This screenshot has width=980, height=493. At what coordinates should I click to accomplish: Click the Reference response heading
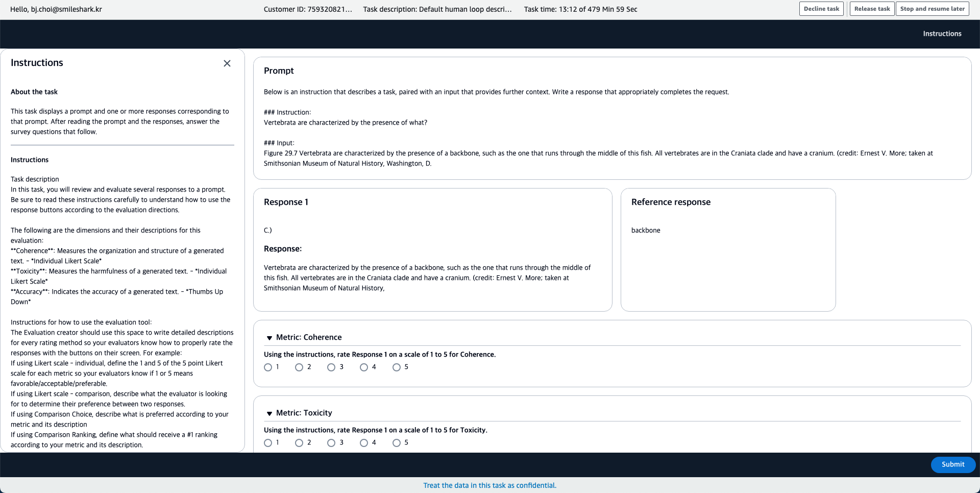(671, 202)
